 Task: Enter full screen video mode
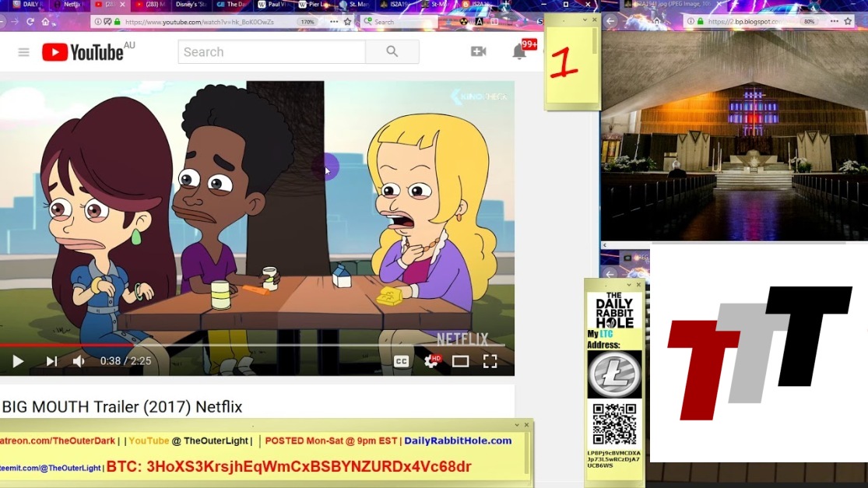click(490, 361)
